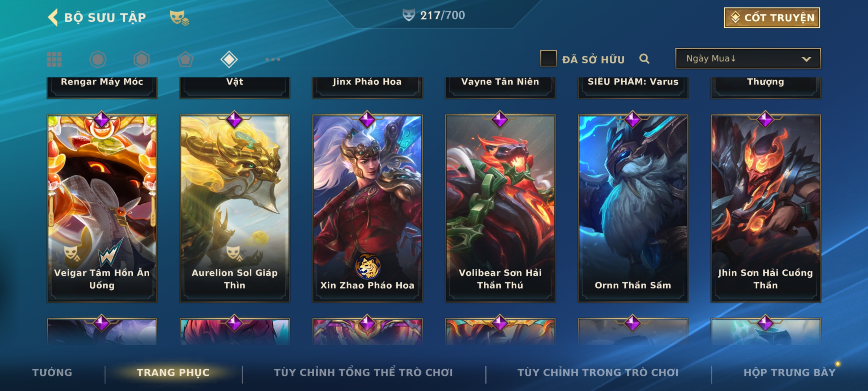The height and width of the screenshot is (391, 868).
Task: Select the all-skins grid filter icon
Action: pyautogui.click(x=54, y=59)
